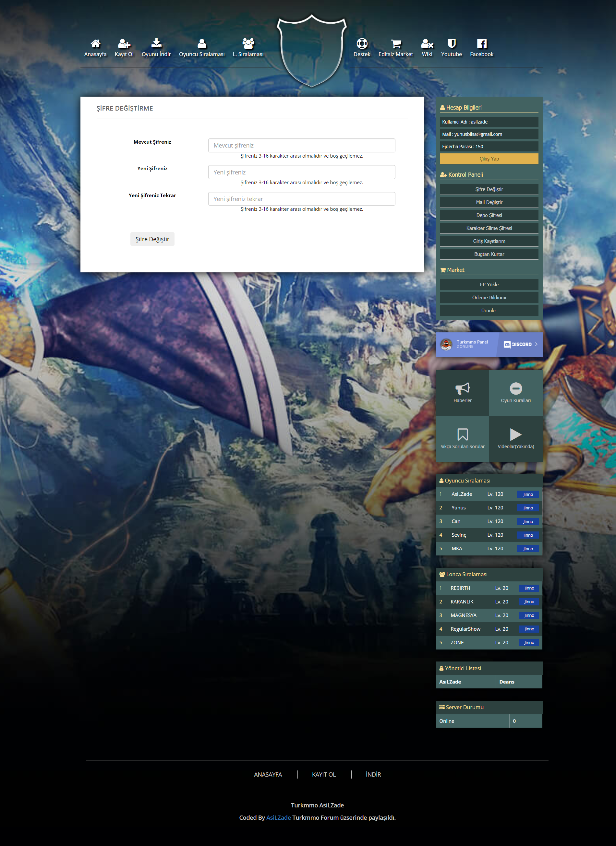Open Sıkça Sorulan Sorular bookmark tile
This screenshot has width=616, height=846.
(462, 439)
